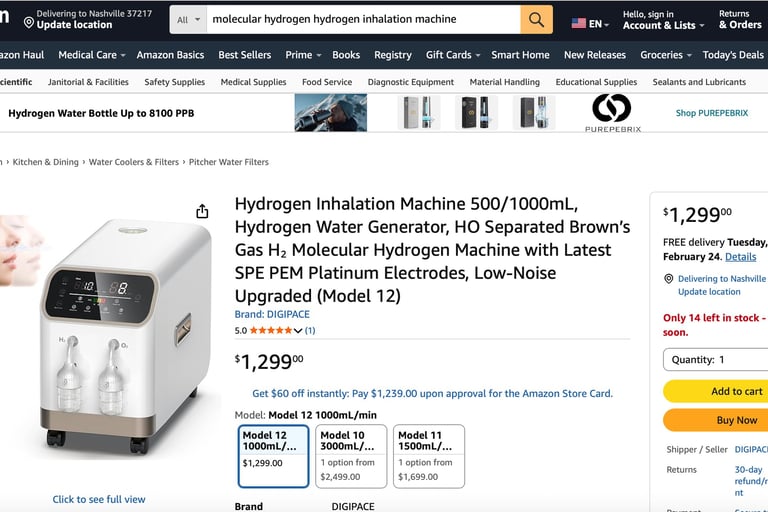
Task: Click Kitchen & Dining breadcrumb
Action: pos(46,162)
